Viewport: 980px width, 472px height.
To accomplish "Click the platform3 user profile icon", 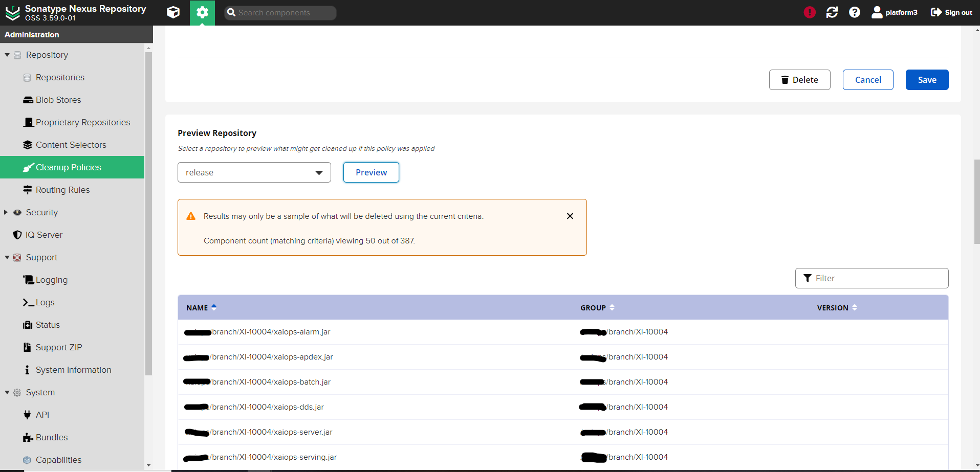I will coord(877,12).
